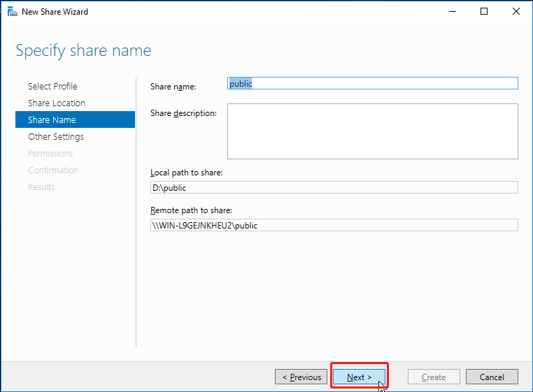This screenshot has width=533, height=392.
Task: Focus the Share name text field
Action: [x=372, y=83]
